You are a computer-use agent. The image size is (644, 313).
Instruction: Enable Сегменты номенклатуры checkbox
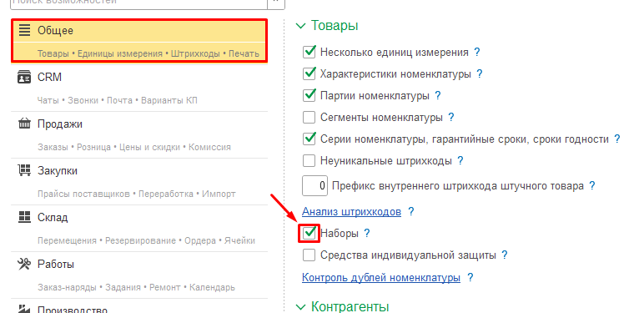tap(309, 118)
